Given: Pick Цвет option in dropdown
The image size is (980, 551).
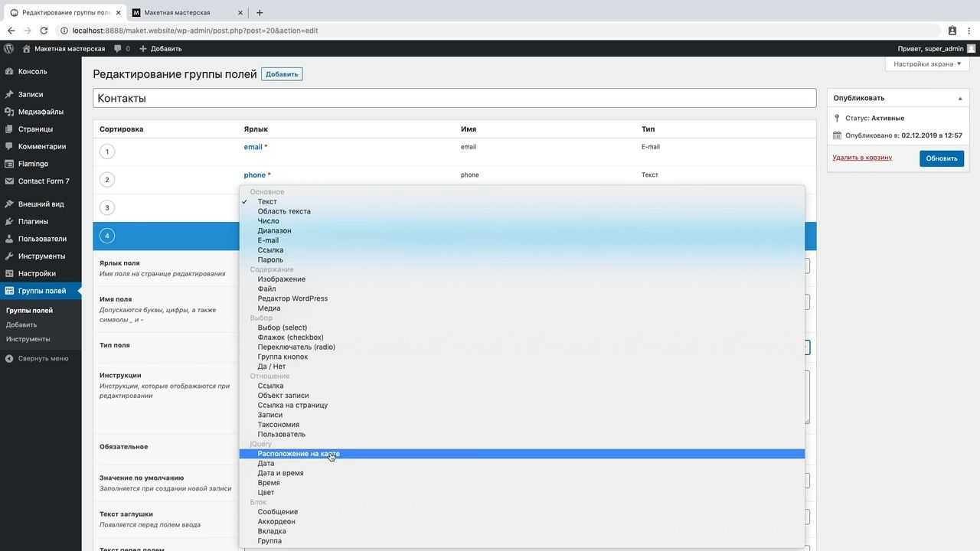Looking at the screenshot, I should pos(522,492).
